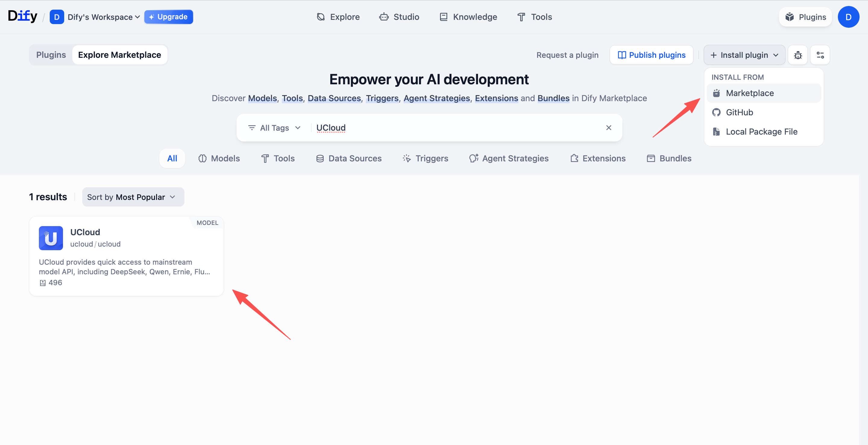
Task: Click Request a plugin link
Action: pos(567,55)
